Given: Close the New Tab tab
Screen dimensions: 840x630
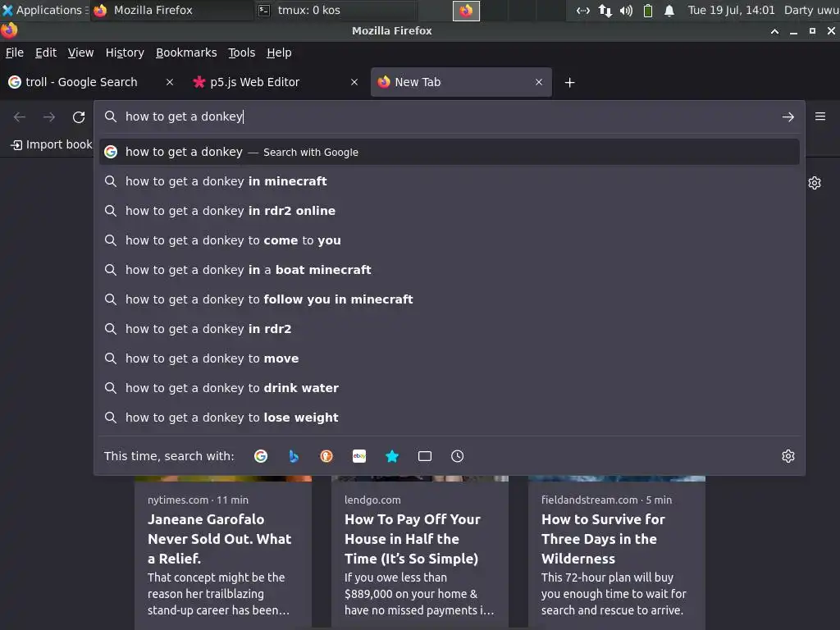Looking at the screenshot, I should click(x=539, y=82).
